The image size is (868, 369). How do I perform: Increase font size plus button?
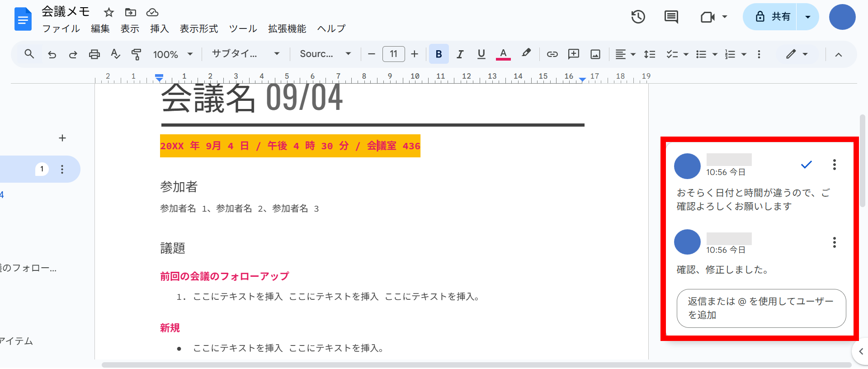point(415,54)
